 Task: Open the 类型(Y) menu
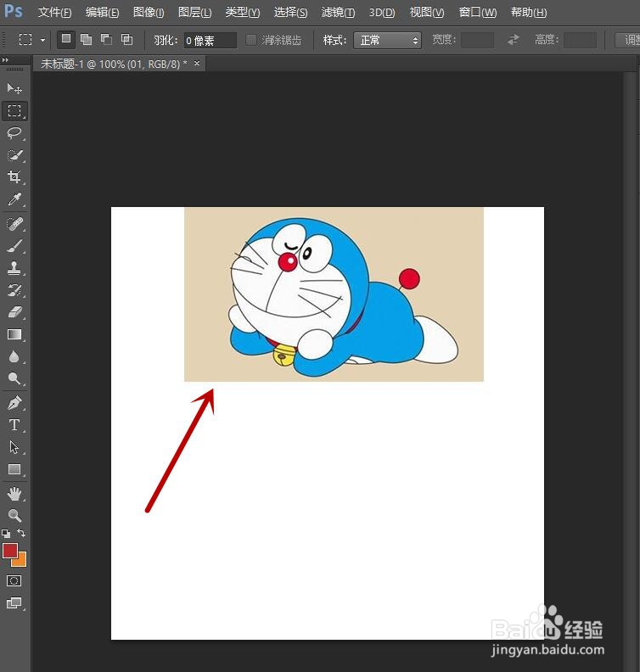(x=243, y=12)
